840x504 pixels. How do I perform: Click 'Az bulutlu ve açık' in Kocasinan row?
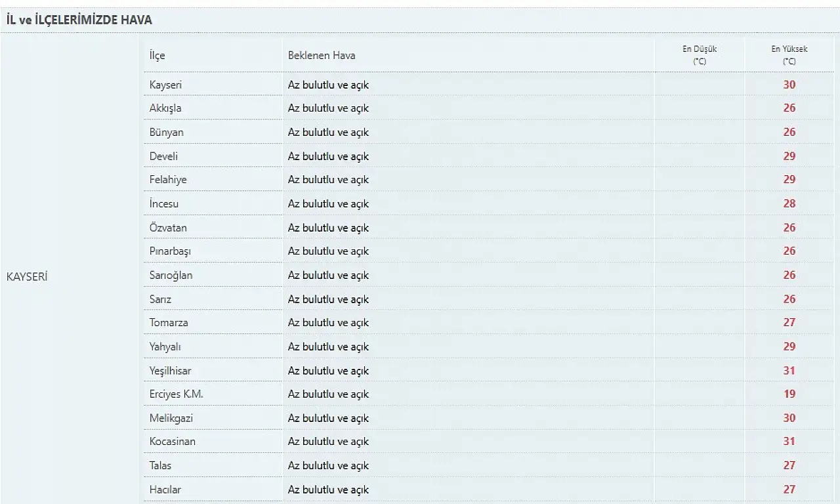(328, 442)
